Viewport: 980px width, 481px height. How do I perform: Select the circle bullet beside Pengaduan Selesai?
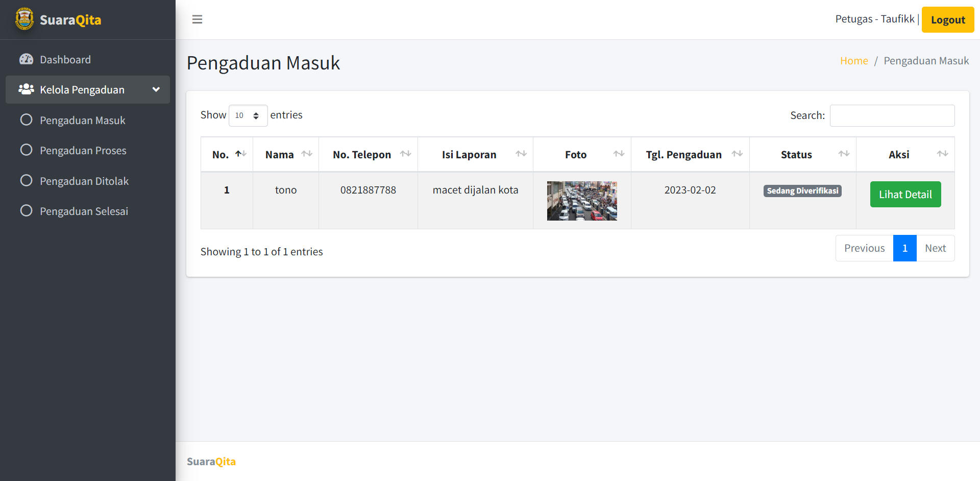[x=26, y=210]
